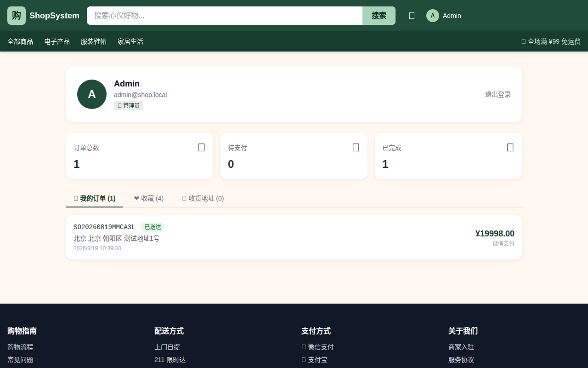This screenshot has height=368, width=588.
Task: Click the 管理员 role badge
Action: pos(129,106)
